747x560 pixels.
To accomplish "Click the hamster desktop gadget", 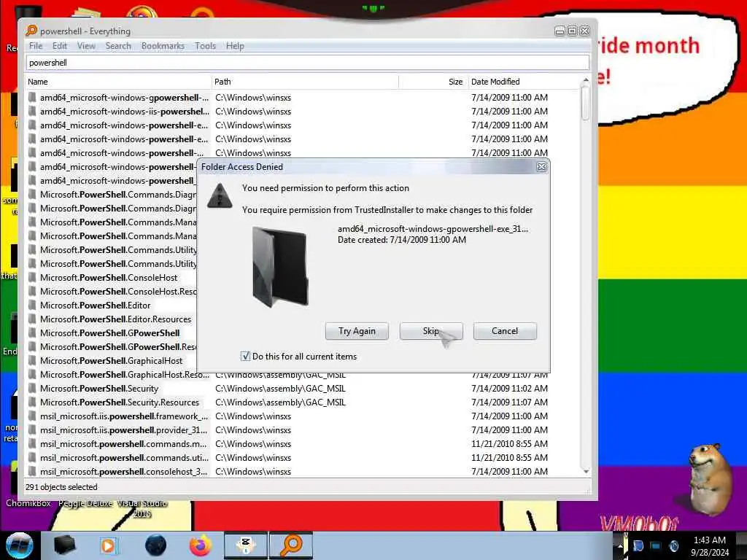I will point(709,480).
